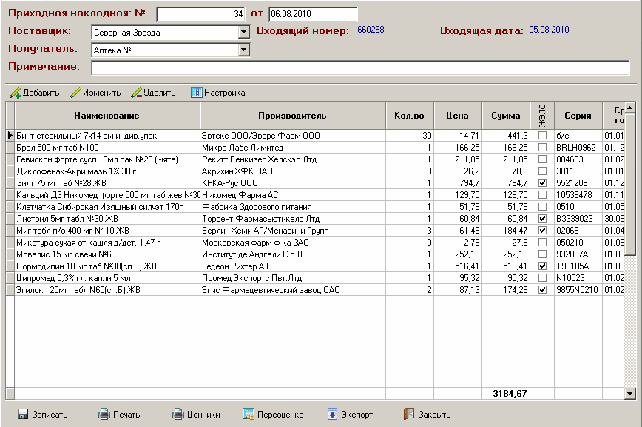Click the total sum 3184,67 in footer

(510, 393)
